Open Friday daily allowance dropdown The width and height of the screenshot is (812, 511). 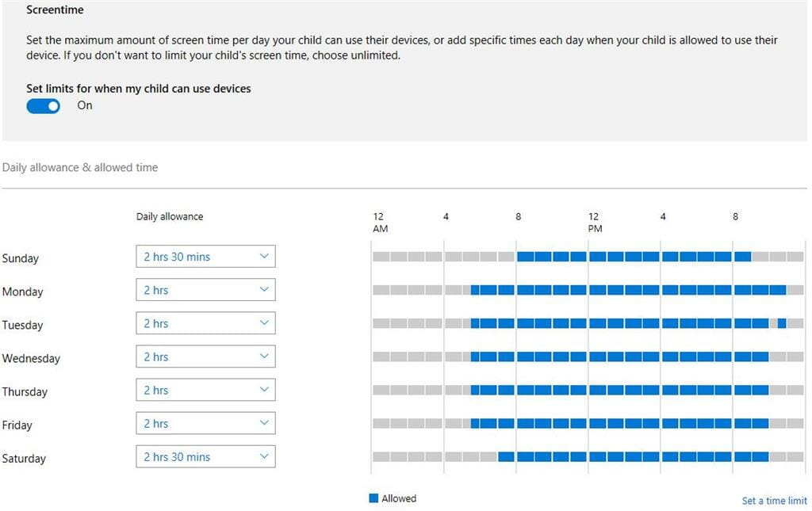click(x=205, y=423)
